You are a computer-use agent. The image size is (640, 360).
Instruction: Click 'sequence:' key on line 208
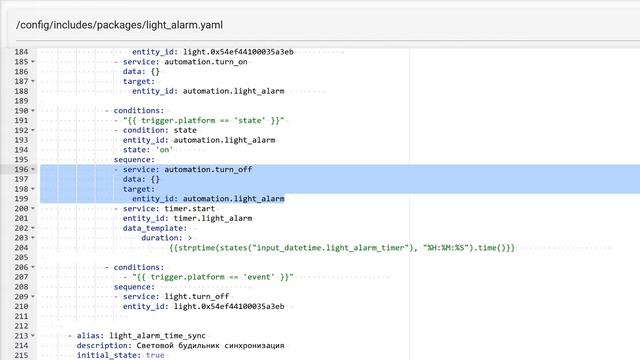point(134,287)
